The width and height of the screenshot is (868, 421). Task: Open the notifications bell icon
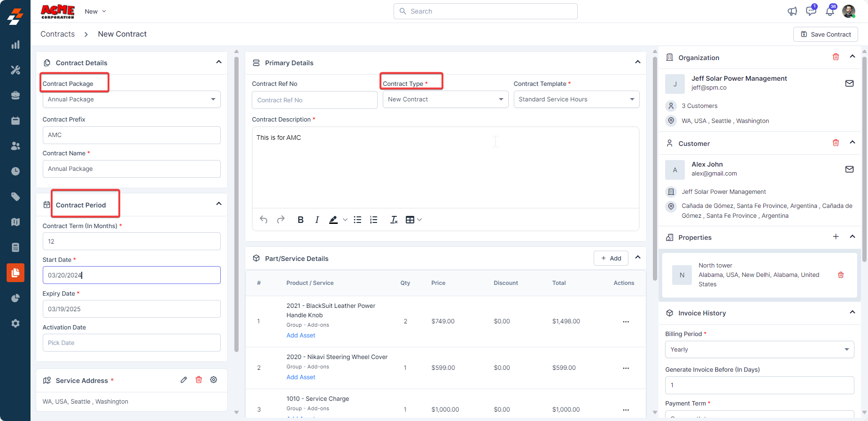tap(830, 11)
